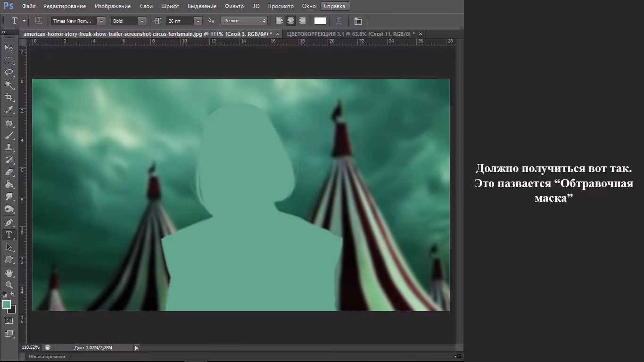644x362 pixels.
Task: Open the Справка menu
Action: pyautogui.click(x=335, y=6)
